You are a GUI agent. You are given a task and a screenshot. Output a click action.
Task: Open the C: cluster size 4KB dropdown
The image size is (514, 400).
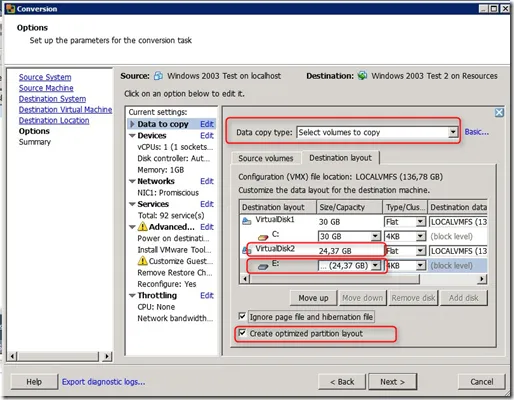[x=420, y=236]
